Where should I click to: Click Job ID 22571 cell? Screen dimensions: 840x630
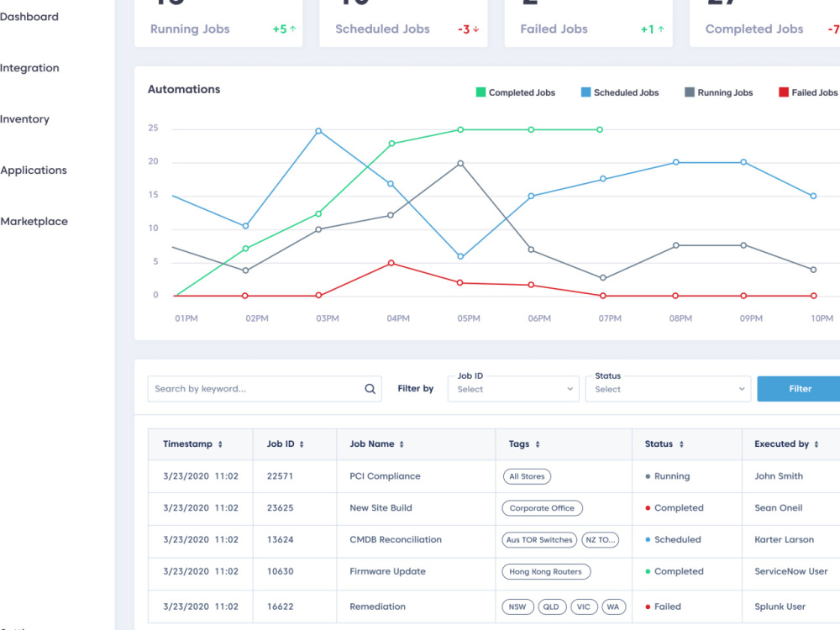tap(281, 476)
